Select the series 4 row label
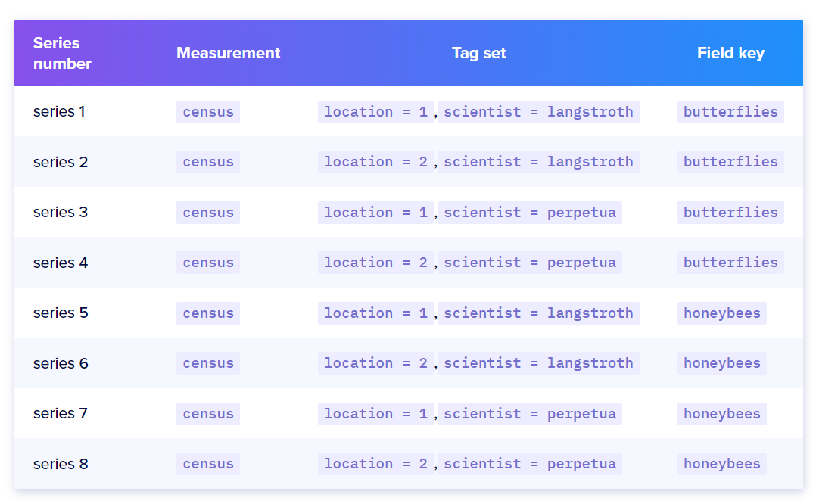The width and height of the screenshot is (816, 504). coord(61,263)
